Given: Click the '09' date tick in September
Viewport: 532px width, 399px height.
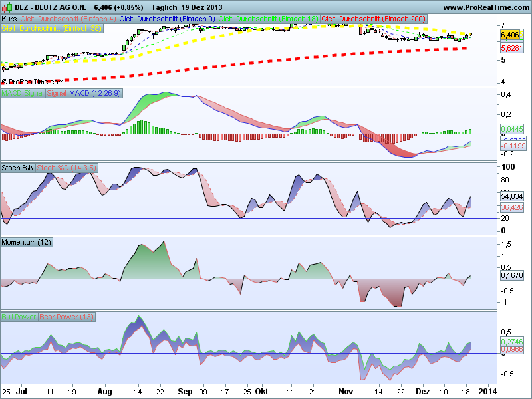Looking at the screenshot, I should tap(203, 392).
